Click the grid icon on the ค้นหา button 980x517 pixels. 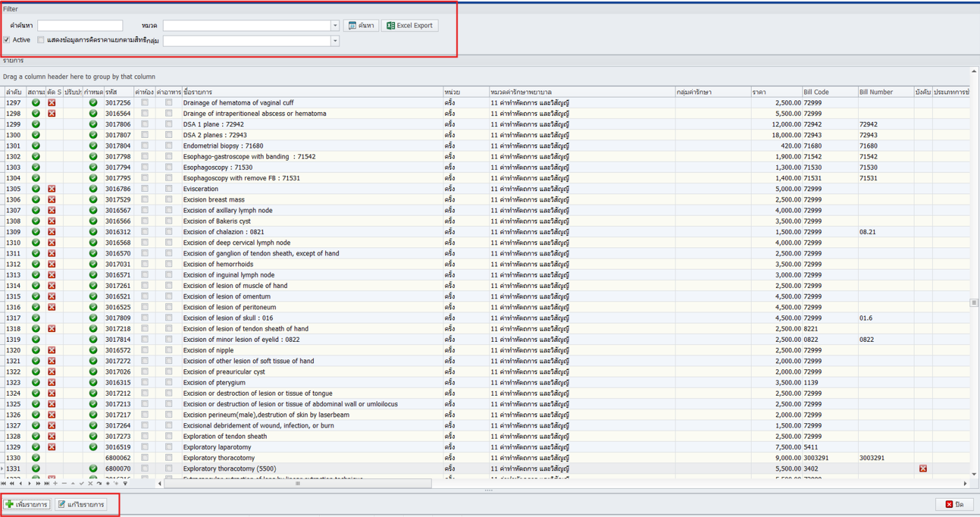click(352, 26)
